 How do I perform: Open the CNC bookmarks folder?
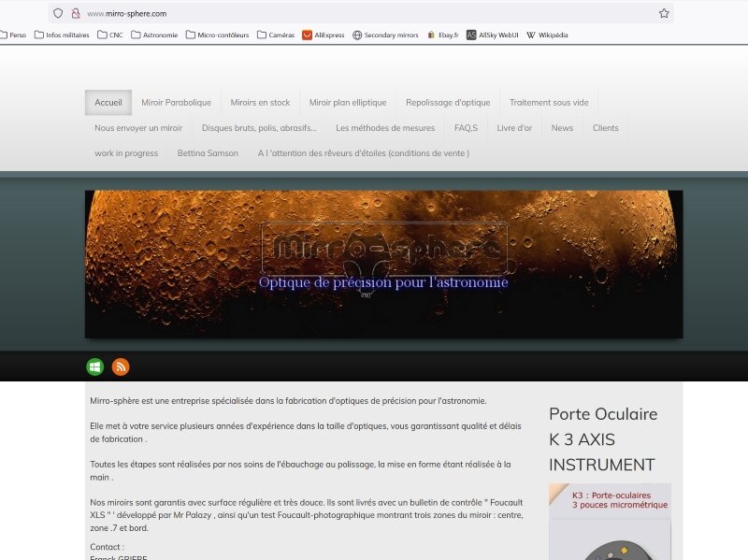tap(110, 35)
